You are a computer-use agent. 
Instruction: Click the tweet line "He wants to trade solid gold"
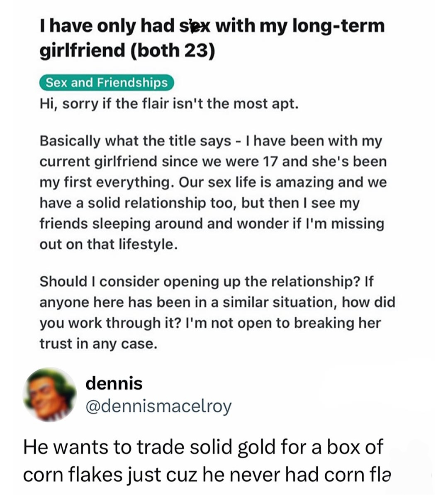[203, 448]
